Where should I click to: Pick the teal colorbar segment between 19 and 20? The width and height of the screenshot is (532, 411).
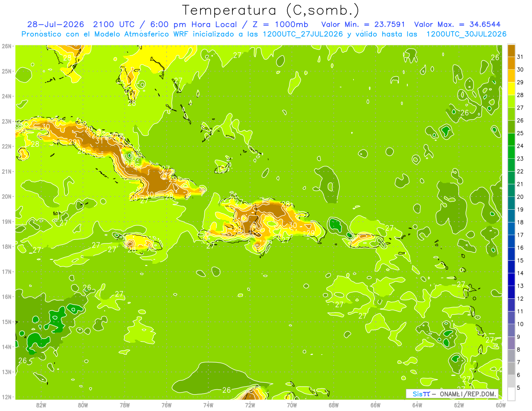point(511,203)
